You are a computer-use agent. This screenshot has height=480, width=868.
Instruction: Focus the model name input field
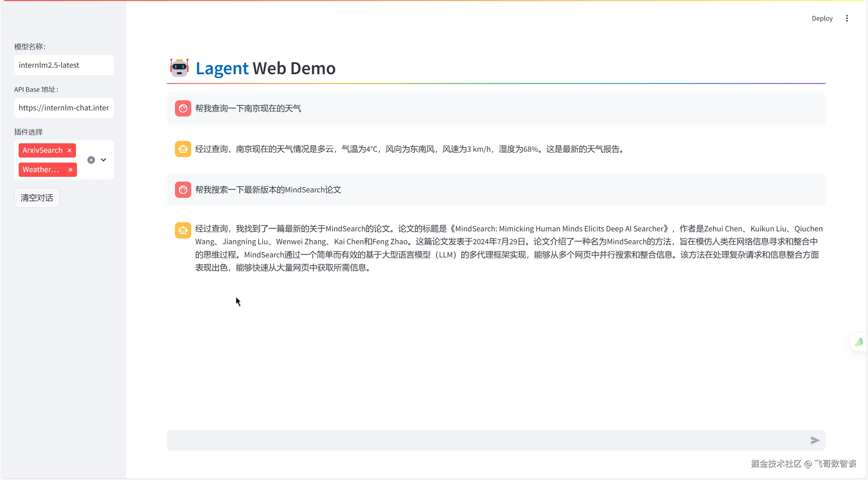pos(64,65)
